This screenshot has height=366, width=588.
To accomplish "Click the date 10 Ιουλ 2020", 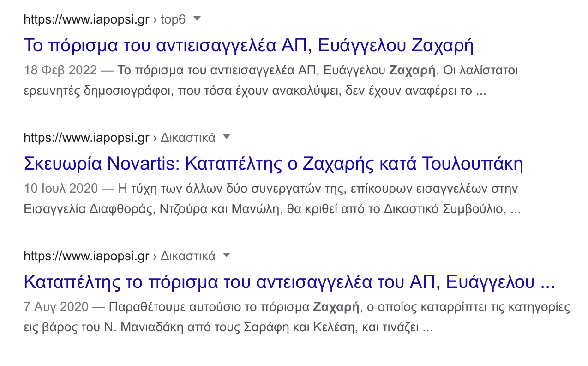I will coord(61,189).
